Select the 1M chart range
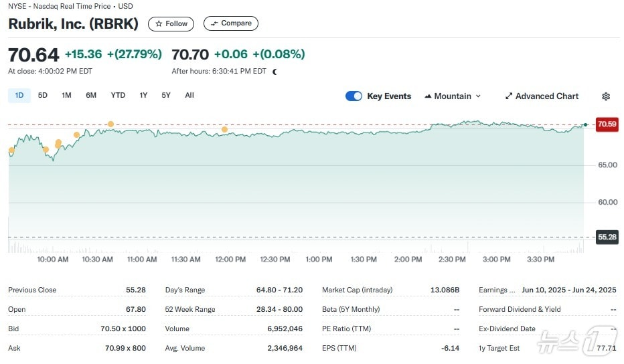624x364 pixels. (x=66, y=95)
